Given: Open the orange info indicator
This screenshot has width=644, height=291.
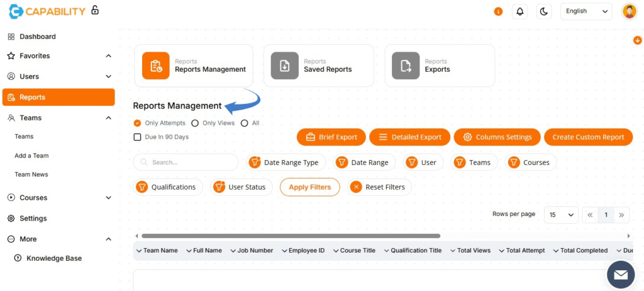Looking at the screenshot, I should click(x=498, y=11).
